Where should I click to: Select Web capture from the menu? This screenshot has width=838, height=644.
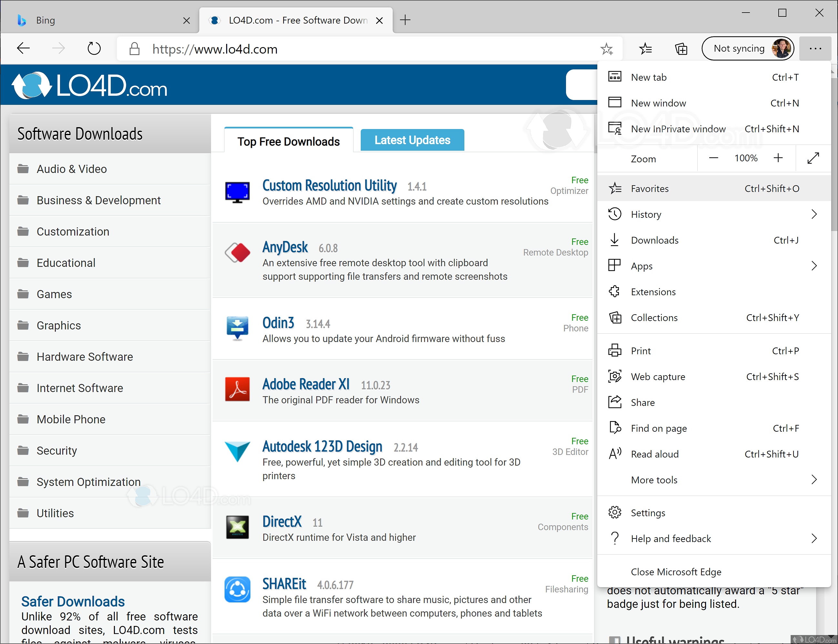coord(658,377)
